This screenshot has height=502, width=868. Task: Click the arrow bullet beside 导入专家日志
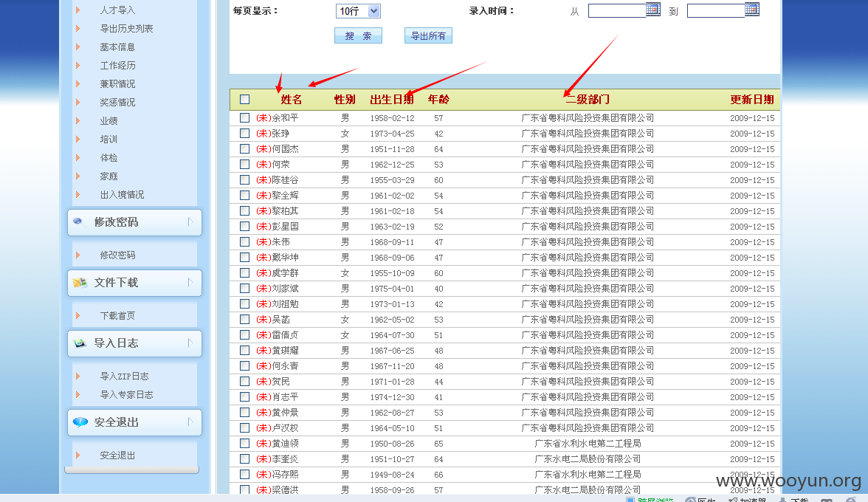[x=77, y=395]
